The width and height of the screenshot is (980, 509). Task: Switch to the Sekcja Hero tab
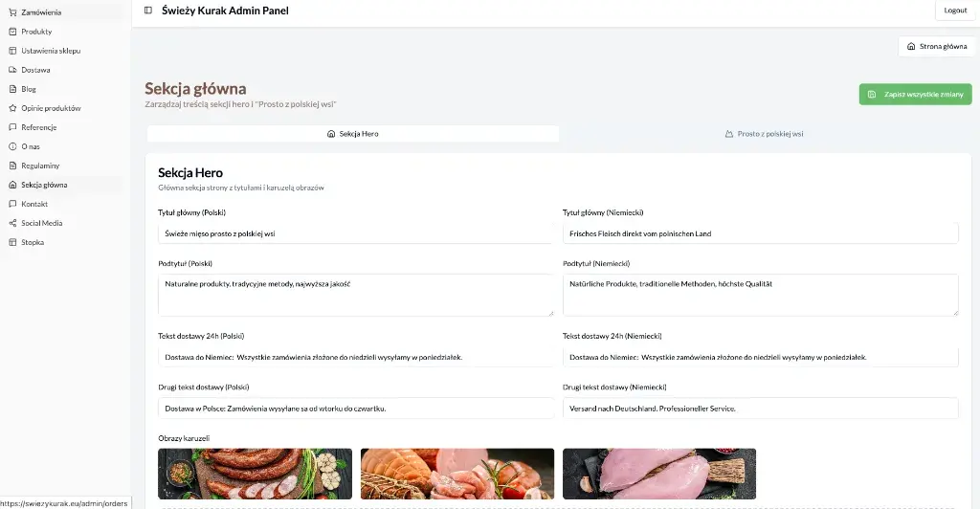(x=353, y=134)
